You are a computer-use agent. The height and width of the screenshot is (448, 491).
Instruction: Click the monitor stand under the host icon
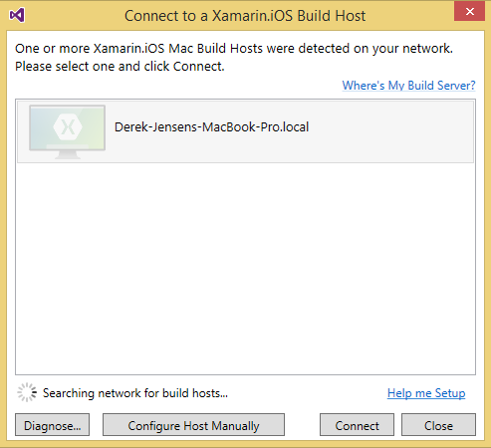pos(68,155)
